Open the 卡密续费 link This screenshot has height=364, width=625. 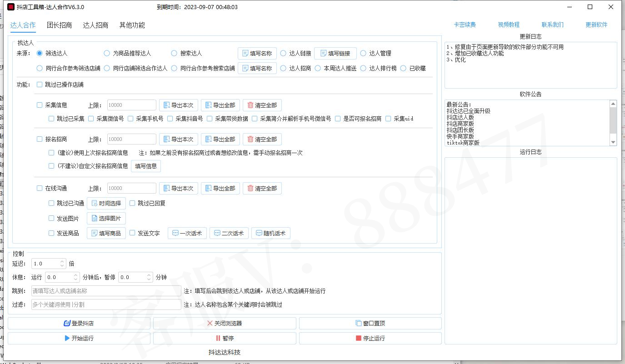point(465,25)
